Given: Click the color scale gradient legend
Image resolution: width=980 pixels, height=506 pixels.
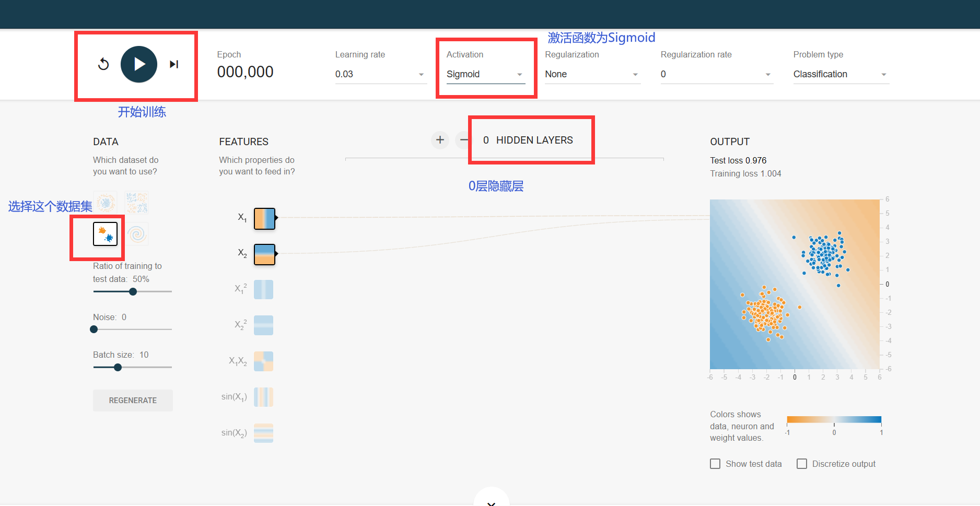Looking at the screenshot, I should point(834,419).
